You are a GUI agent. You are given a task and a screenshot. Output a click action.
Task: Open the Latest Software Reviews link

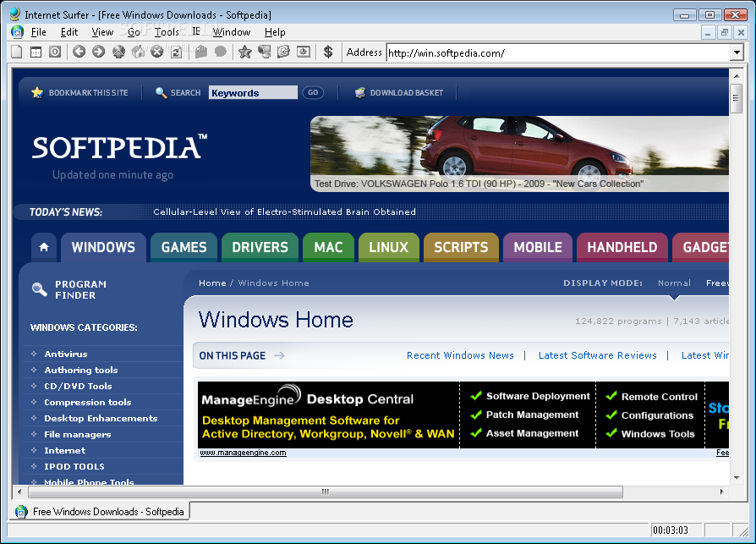tap(597, 355)
